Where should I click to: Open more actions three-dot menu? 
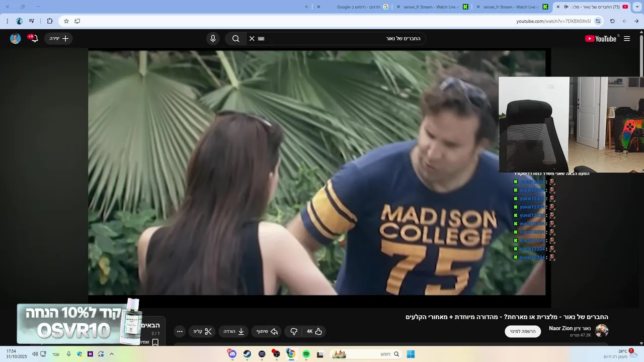180,331
